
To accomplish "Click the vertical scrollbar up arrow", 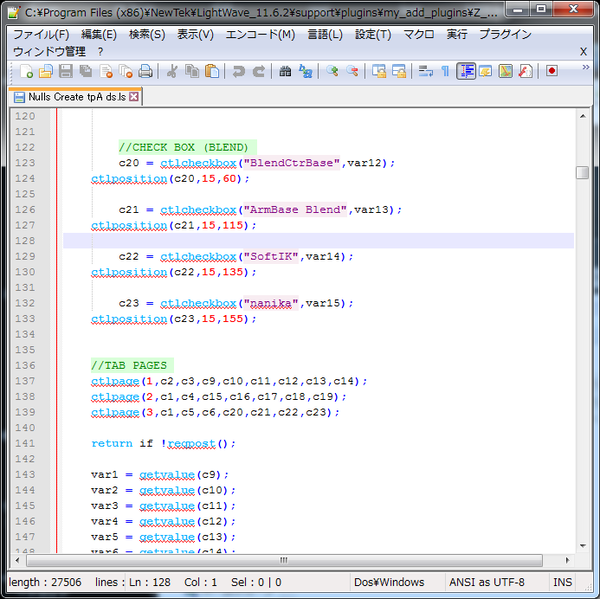I will (582, 116).
